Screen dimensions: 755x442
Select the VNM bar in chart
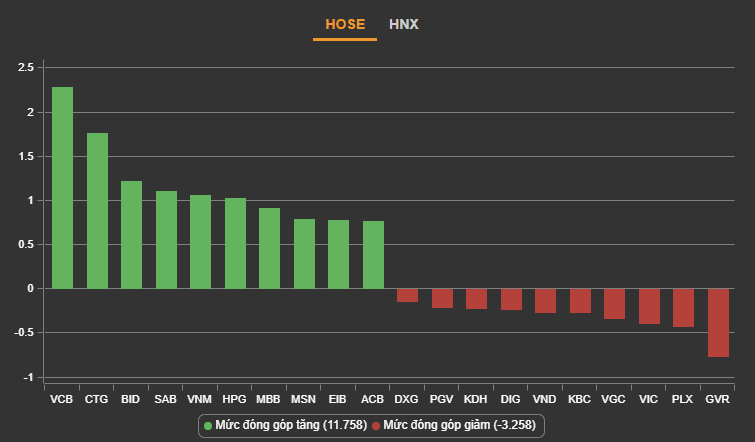pos(200,242)
